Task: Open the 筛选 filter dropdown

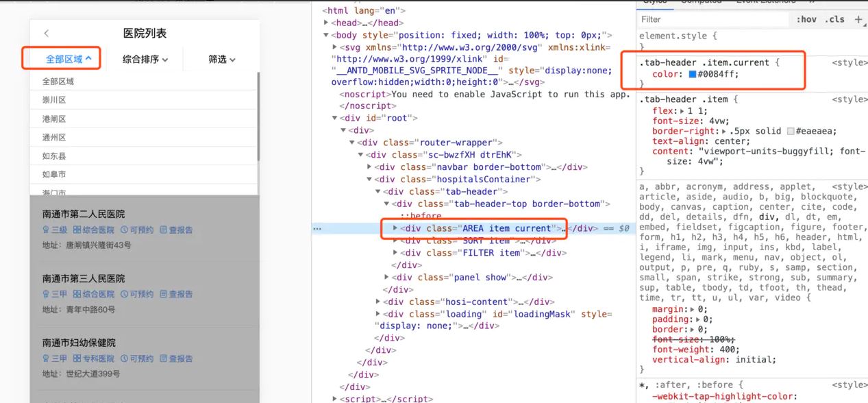Action: (222, 59)
